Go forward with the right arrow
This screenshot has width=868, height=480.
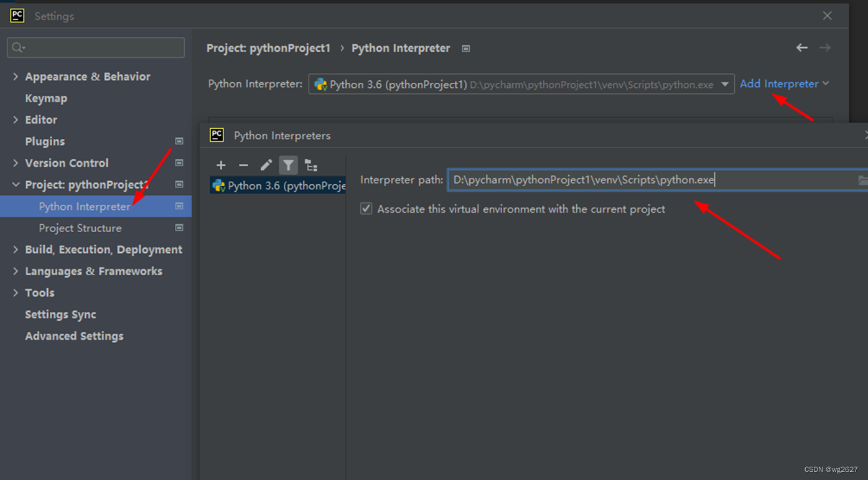(825, 48)
